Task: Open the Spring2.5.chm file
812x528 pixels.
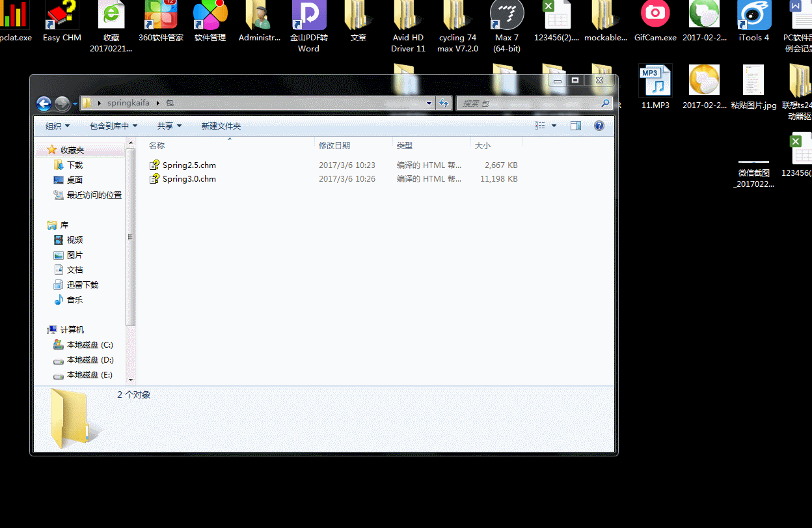Action: pyautogui.click(x=189, y=165)
